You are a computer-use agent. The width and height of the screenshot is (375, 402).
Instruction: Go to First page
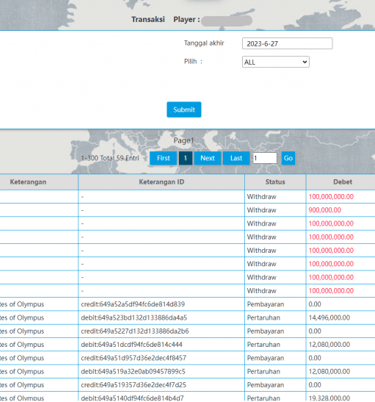pyautogui.click(x=163, y=158)
